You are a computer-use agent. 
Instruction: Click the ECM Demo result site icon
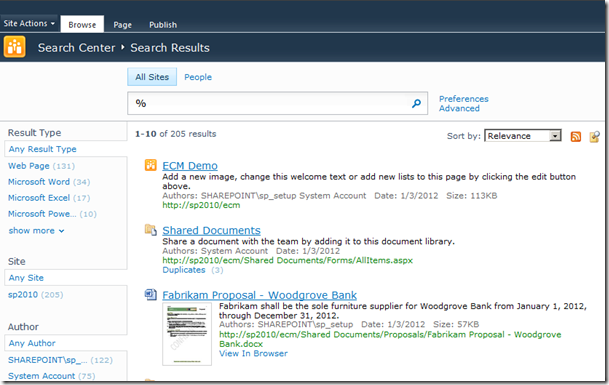(x=151, y=165)
